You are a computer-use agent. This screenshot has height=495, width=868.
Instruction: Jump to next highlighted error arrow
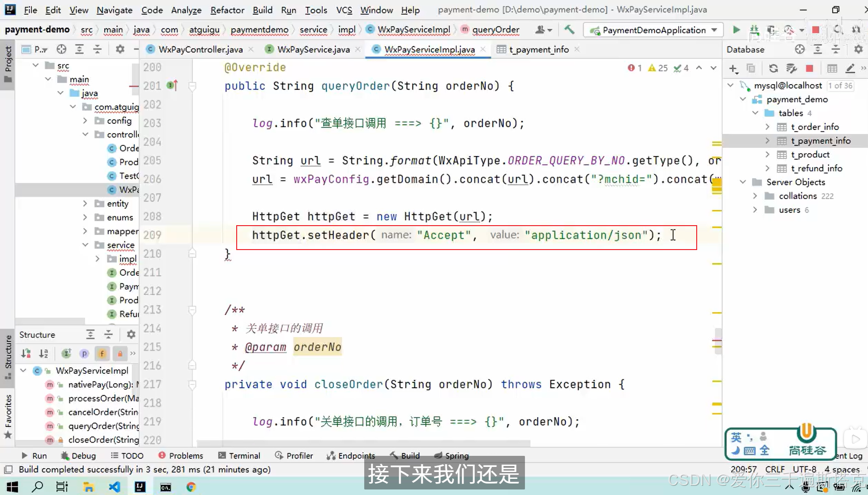click(713, 68)
